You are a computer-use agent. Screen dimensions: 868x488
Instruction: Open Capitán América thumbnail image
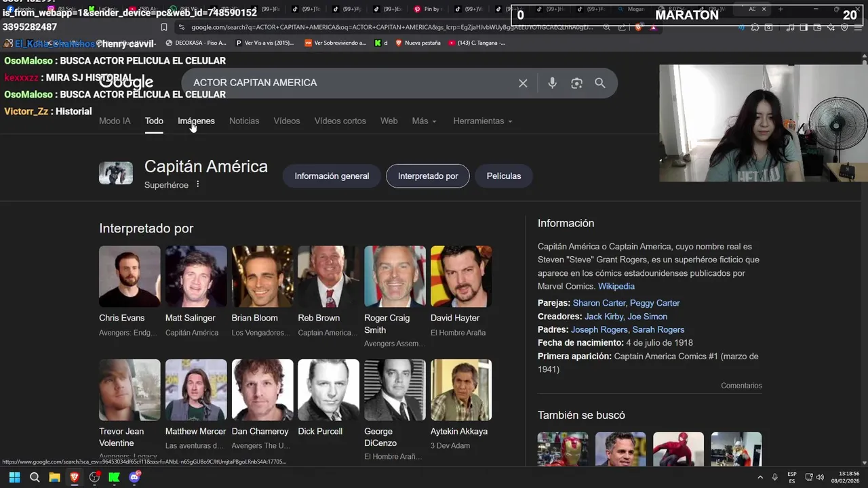click(x=116, y=173)
